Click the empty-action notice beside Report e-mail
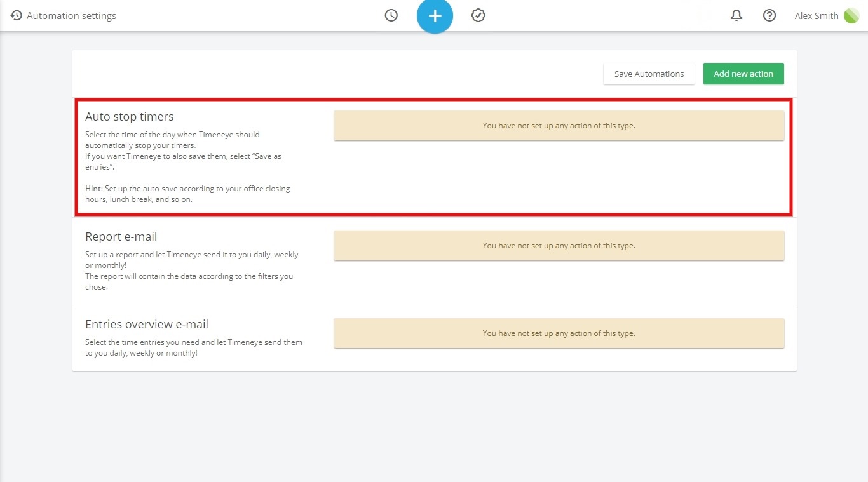The width and height of the screenshot is (868, 482). 559,246
